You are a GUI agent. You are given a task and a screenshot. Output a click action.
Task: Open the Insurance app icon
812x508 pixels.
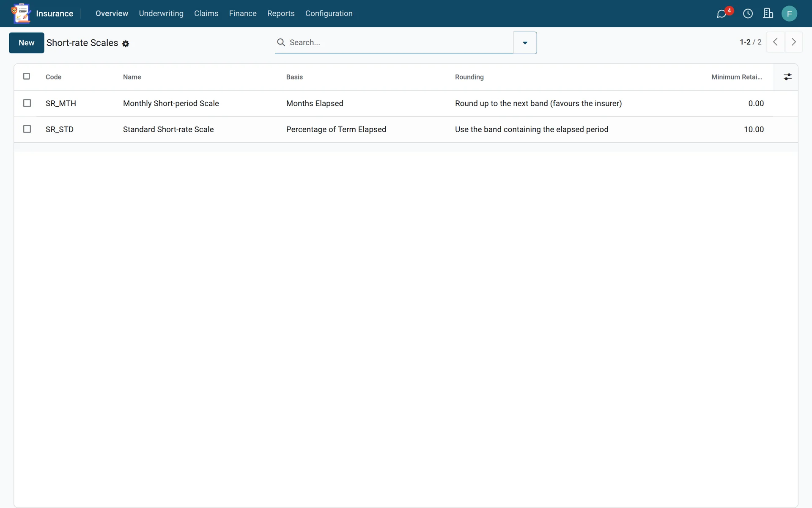(x=21, y=13)
